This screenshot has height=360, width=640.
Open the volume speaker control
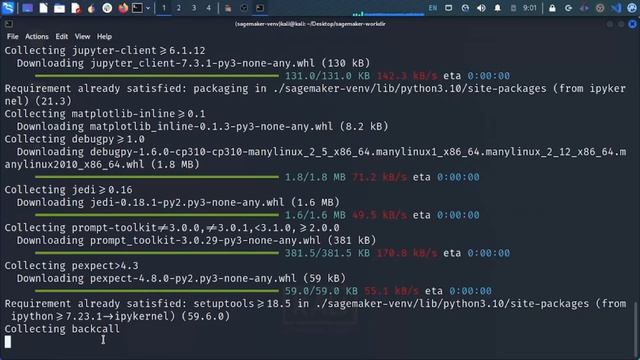point(481,8)
